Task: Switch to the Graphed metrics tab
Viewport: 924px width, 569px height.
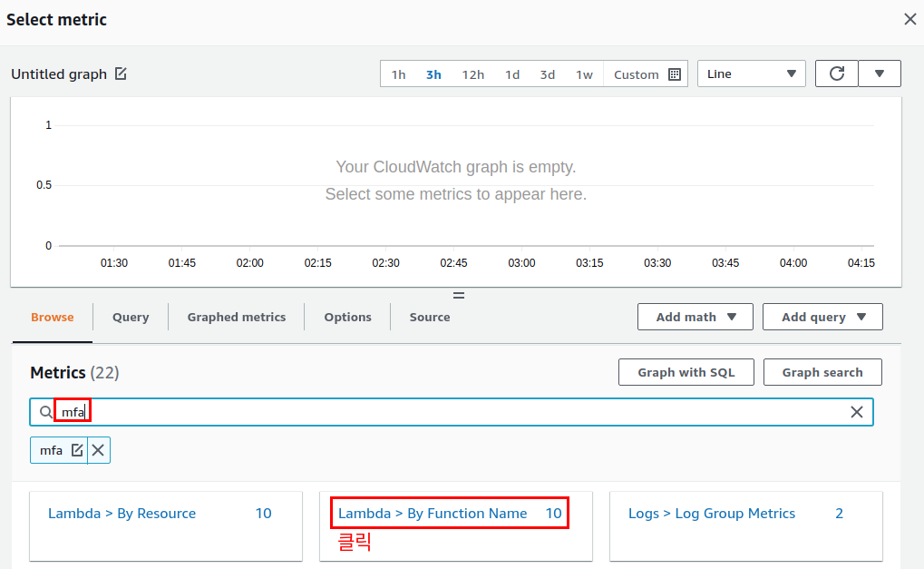Action: point(237,318)
